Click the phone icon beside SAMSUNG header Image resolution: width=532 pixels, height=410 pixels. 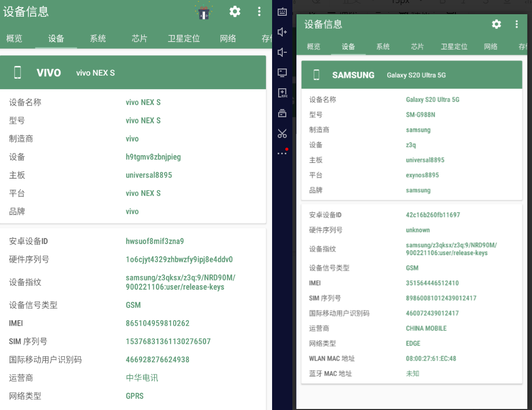coord(316,75)
